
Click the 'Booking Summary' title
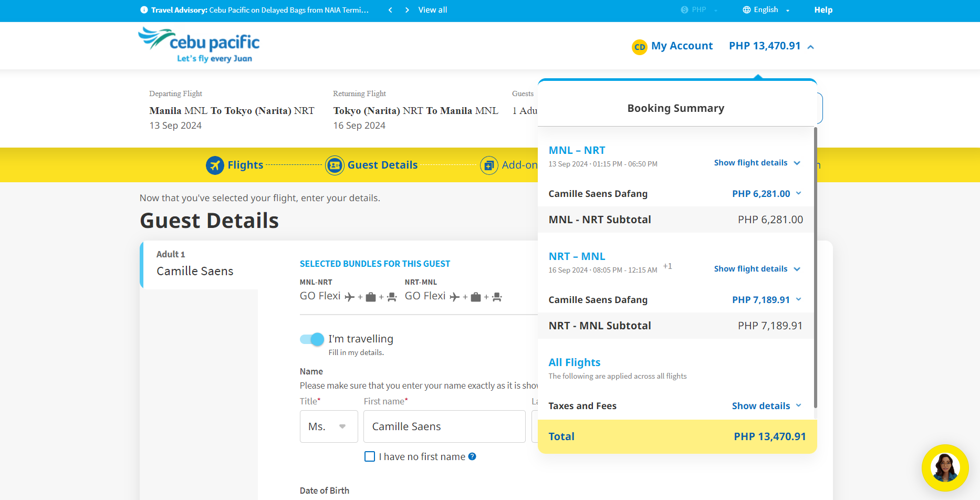(676, 108)
